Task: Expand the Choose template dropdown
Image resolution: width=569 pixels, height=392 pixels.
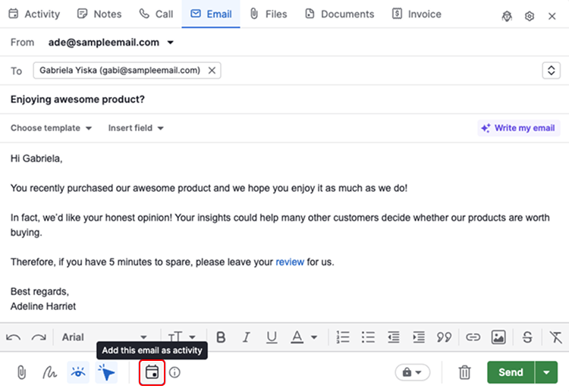Action: click(x=52, y=128)
